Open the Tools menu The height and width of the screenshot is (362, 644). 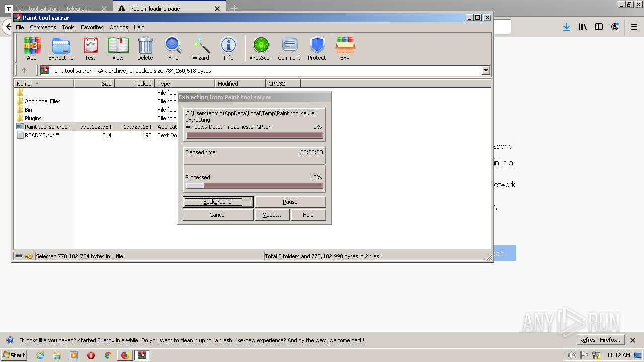(68, 27)
